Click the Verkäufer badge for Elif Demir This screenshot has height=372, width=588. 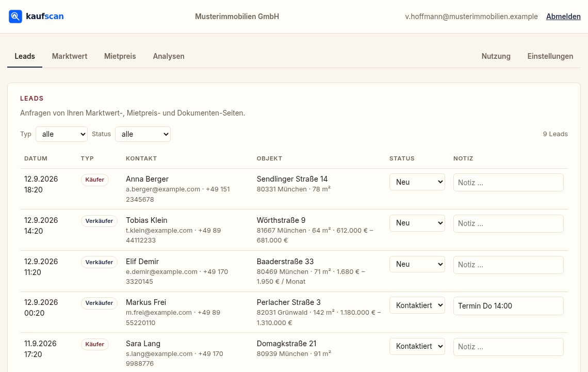(99, 262)
